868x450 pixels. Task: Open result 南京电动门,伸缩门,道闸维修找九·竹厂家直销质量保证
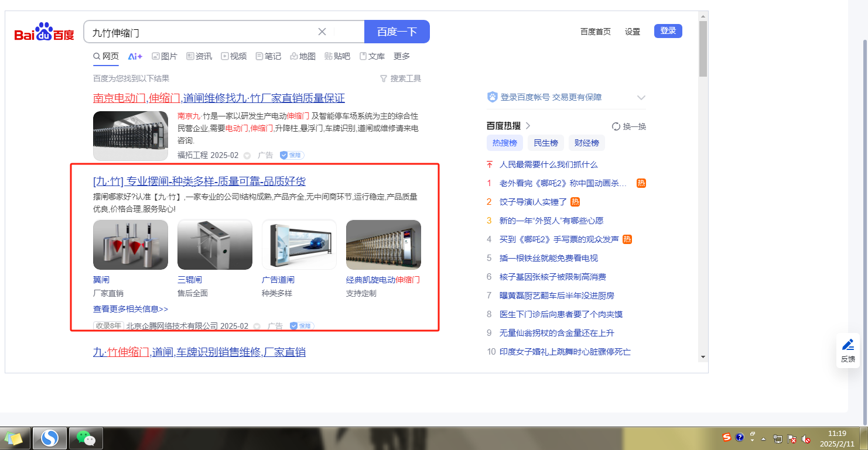(219, 98)
